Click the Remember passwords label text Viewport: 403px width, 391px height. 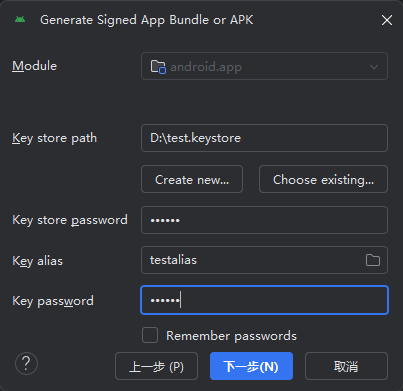pyautogui.click(x=231, y=336)
